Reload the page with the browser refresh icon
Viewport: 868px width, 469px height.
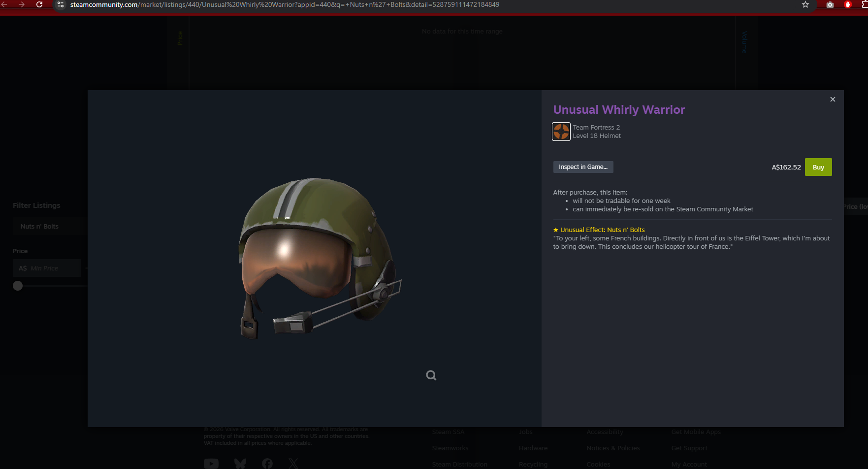[39, 4]
